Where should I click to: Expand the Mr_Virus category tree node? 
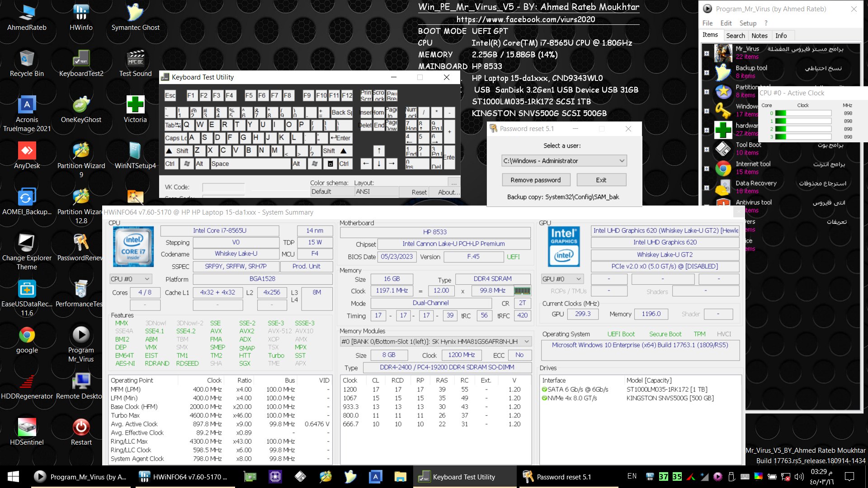(707, 53)
